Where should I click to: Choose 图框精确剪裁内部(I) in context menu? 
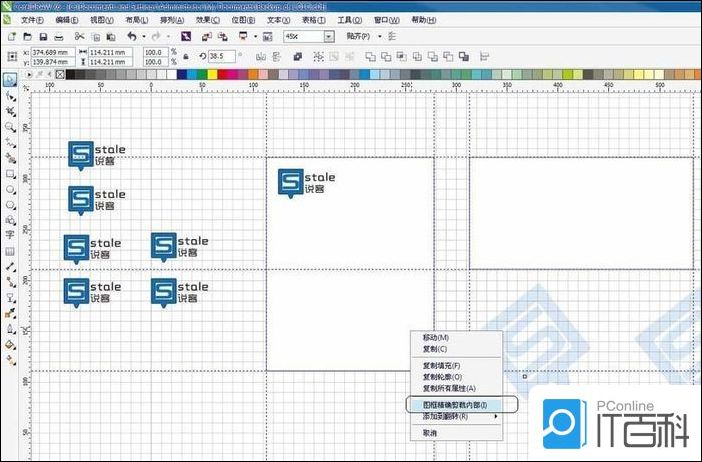(x=456, y=405)
